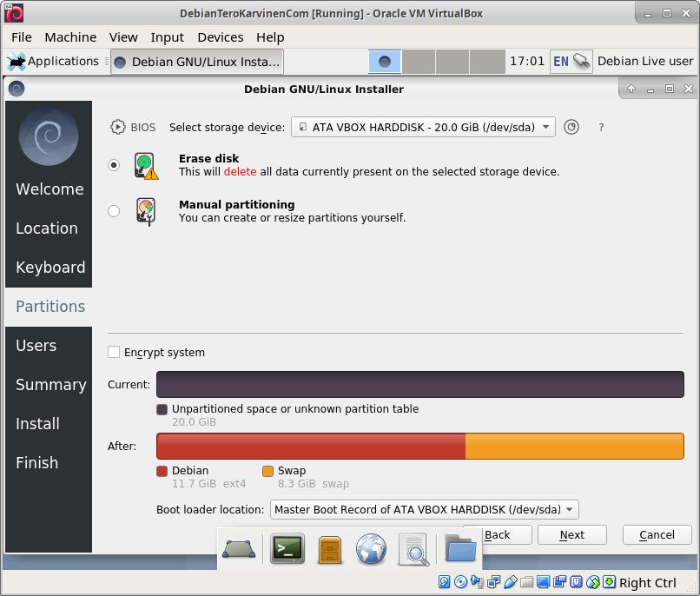This screenshot has height=596, width=700.
Task: Click the BIOS firmware icon
Action: (118, 127)
